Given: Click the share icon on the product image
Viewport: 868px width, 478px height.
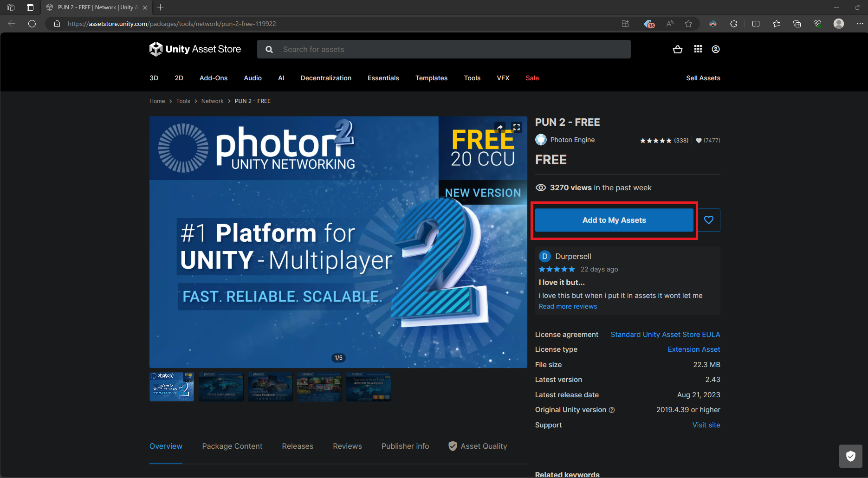Looking at the screenshot, I should (x=500, y=127).
